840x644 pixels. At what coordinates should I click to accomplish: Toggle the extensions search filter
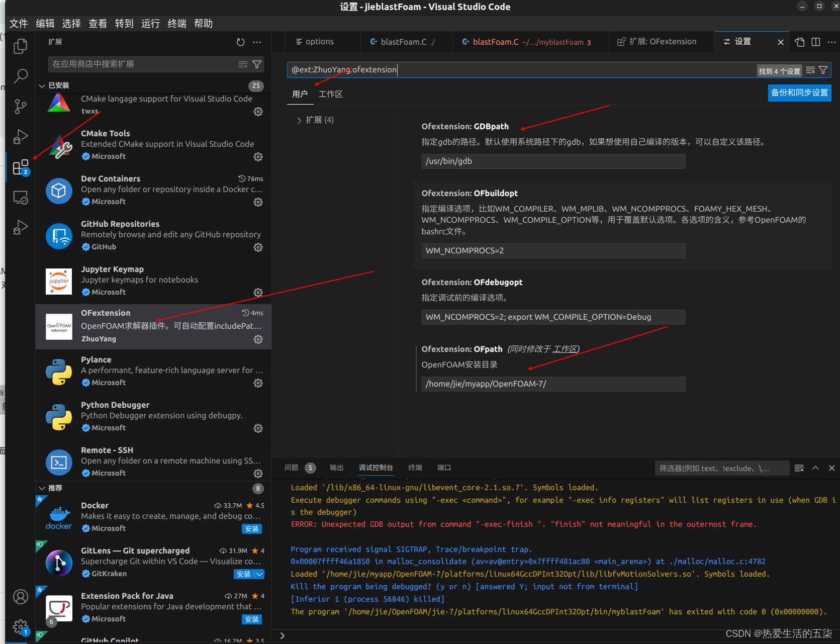pos(257,64)
